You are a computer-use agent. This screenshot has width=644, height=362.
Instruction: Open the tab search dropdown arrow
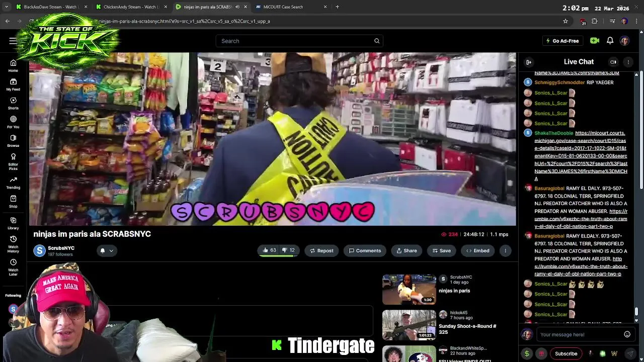(x=8, y=7)
